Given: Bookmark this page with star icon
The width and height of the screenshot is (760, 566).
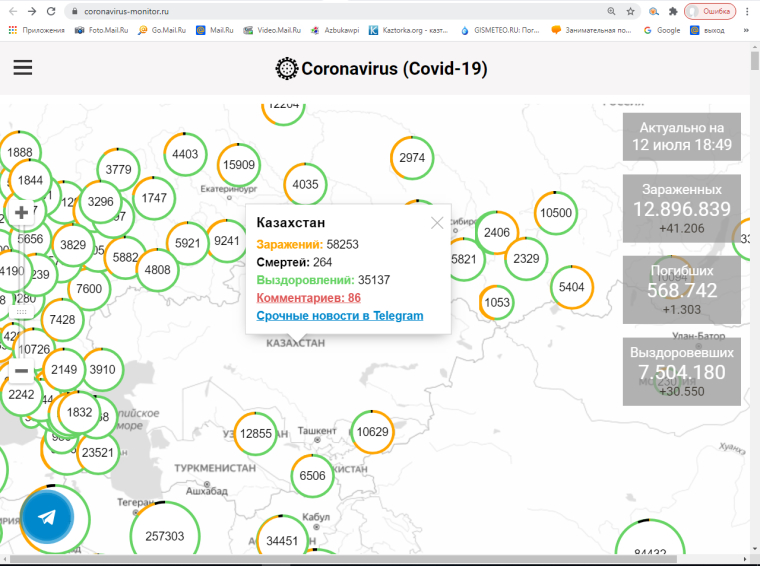Looking at the screenshot, I should pos(630,11).
